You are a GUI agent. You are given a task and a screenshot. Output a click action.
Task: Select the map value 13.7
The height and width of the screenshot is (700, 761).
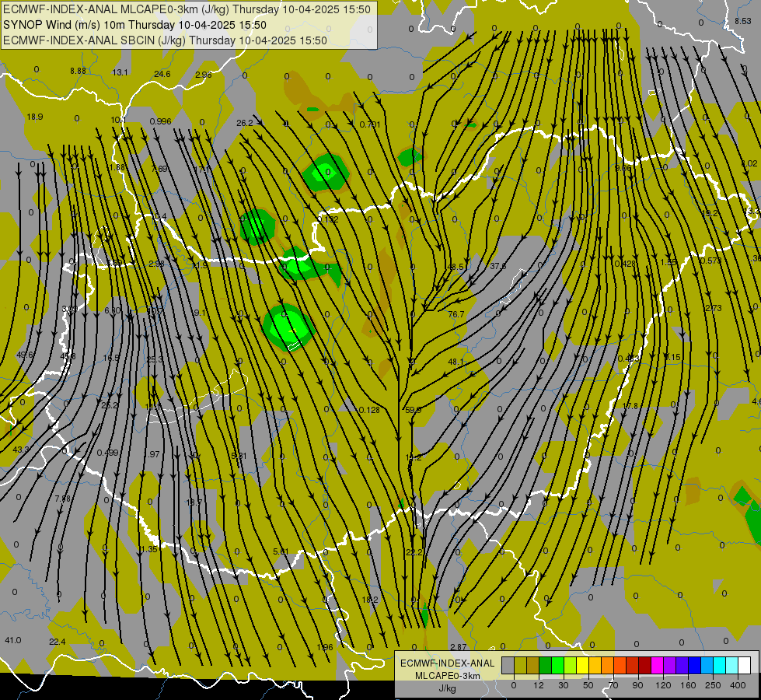tap(194, 502)
